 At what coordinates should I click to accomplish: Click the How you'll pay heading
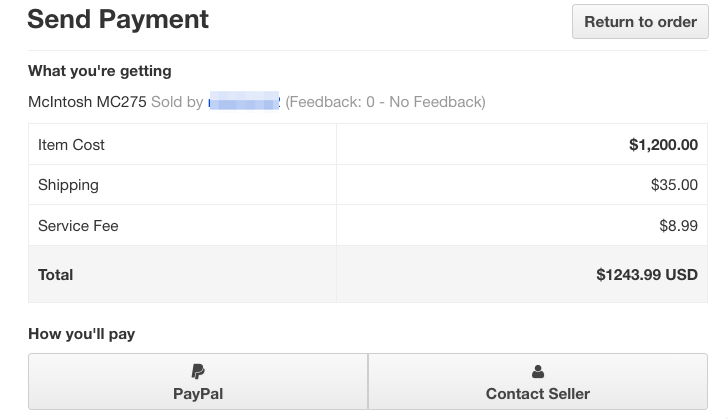pos(82,334)
